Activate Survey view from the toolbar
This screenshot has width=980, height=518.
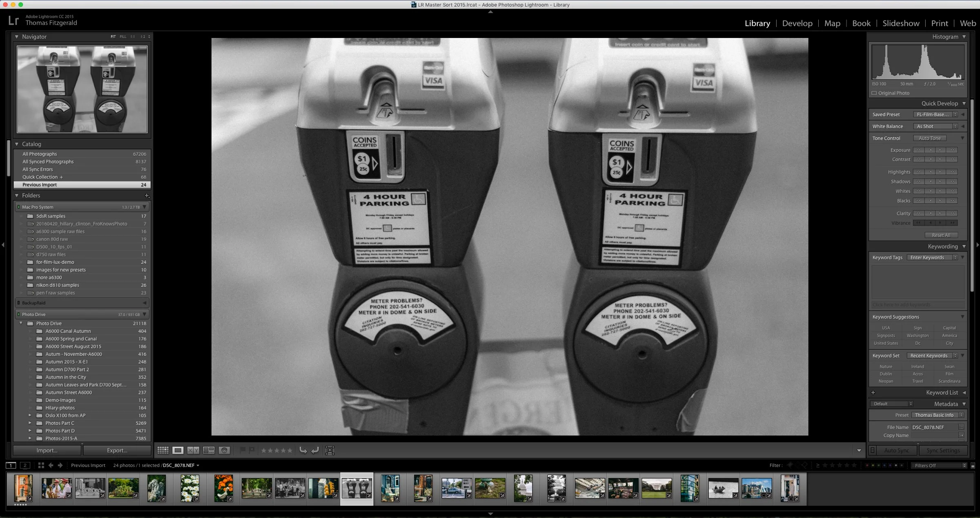tap(209, 450)
